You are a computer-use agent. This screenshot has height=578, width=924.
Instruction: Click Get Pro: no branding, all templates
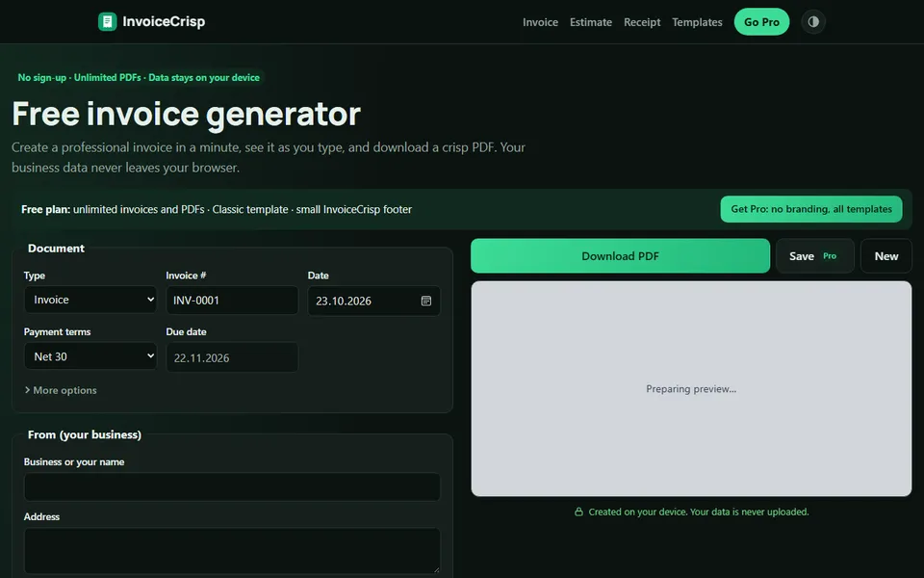(810, 209)
